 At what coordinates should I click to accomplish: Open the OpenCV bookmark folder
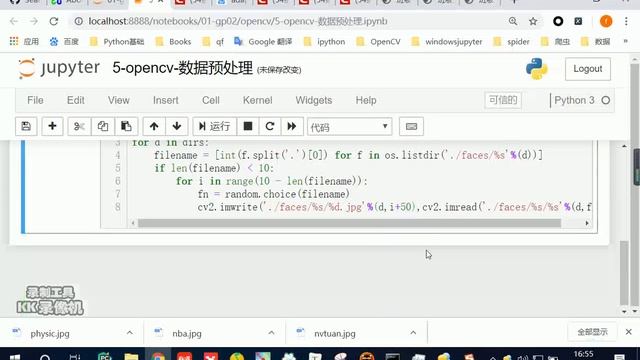pos(378,42)
